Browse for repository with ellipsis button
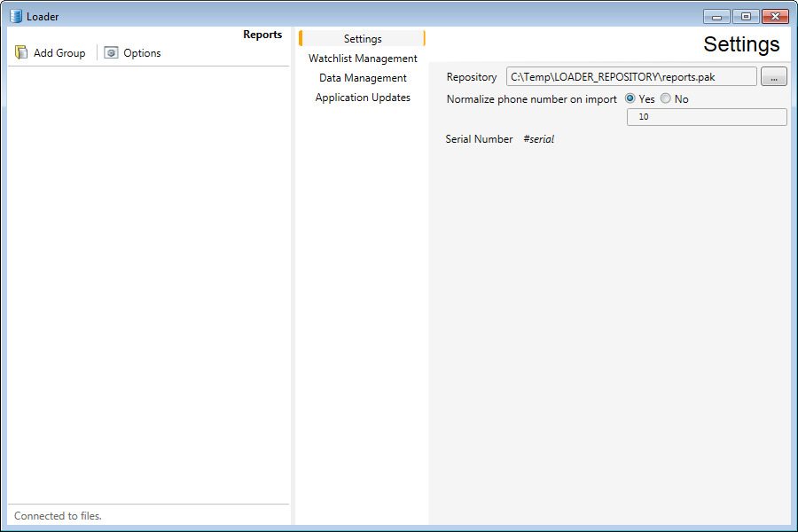 pyautogui.click(x=773, y=77)
